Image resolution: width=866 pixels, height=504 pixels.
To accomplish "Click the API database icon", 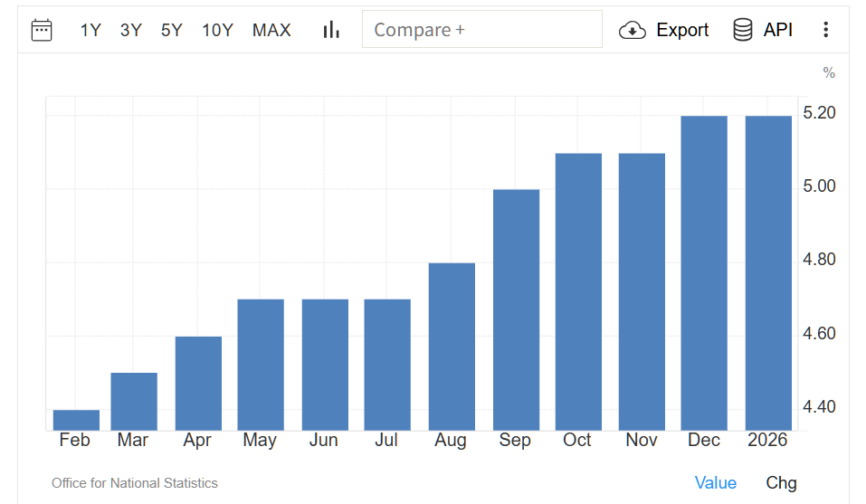I will click(743, 30).
